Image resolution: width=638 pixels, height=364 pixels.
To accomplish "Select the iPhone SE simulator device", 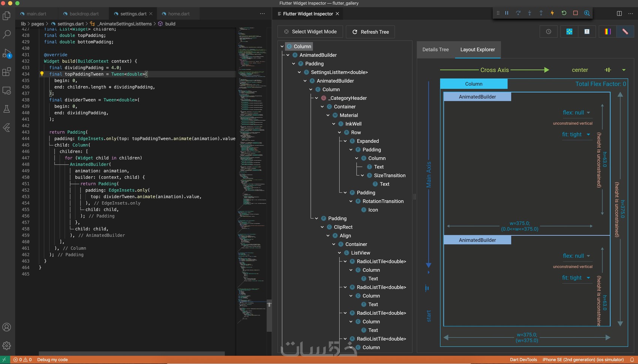I will pyautogui.click(x=583, y=359).
